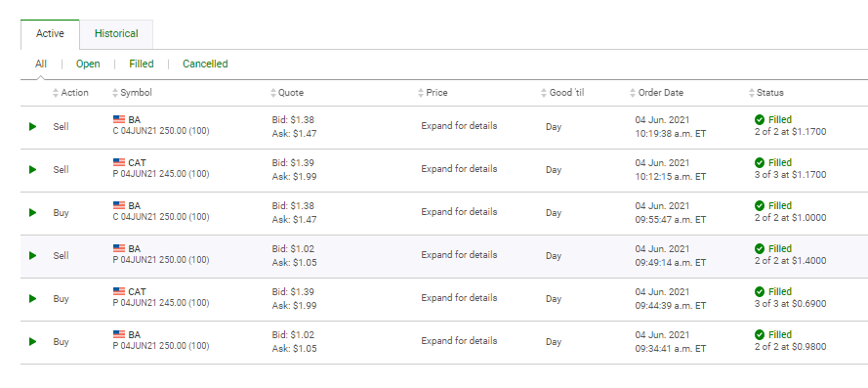Expand the CAT put sell order row

32,170
